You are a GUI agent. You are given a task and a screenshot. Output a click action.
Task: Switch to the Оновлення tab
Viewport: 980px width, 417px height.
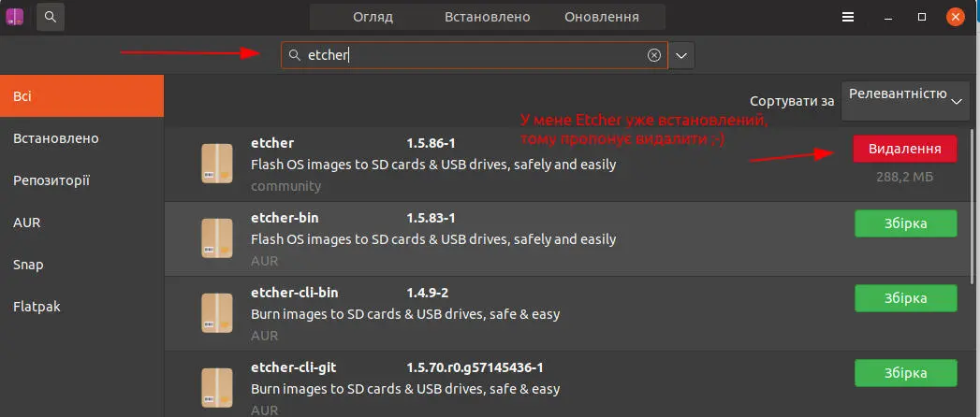click(602, 18)
